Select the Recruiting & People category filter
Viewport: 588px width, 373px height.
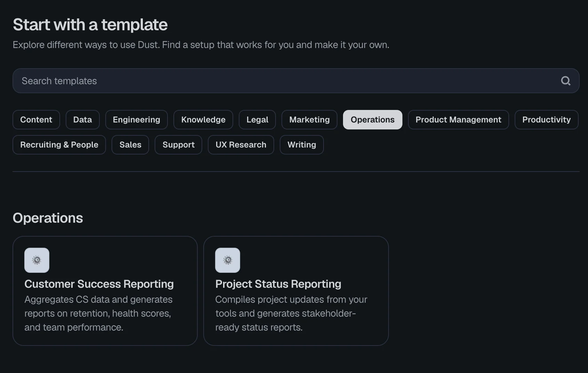click(x=59, y=144)
